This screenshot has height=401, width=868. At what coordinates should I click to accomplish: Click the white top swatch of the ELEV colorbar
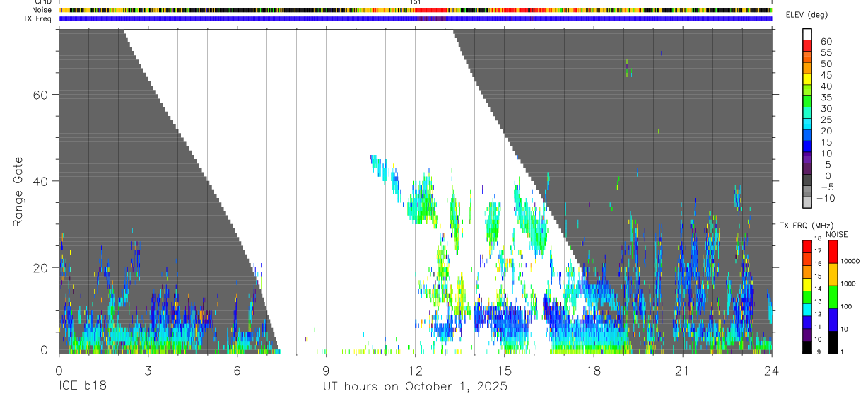807,35
